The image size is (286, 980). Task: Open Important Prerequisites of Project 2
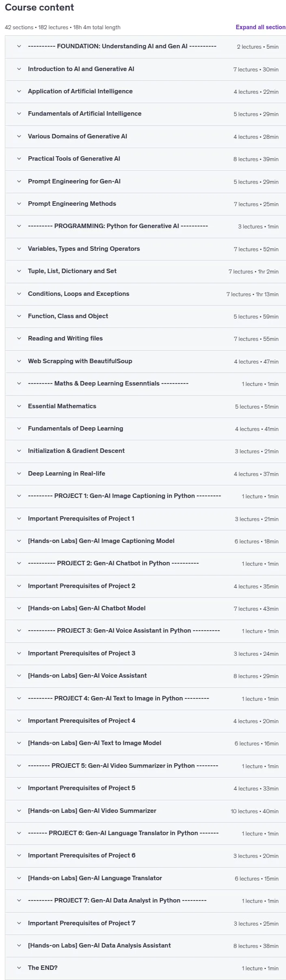tap(145, 586)
